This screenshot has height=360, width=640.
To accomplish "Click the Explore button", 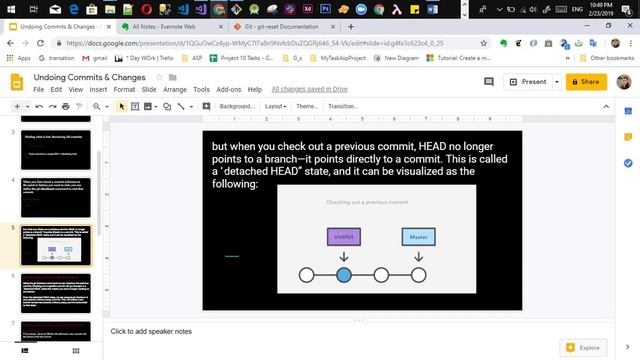I will (584, 348).
